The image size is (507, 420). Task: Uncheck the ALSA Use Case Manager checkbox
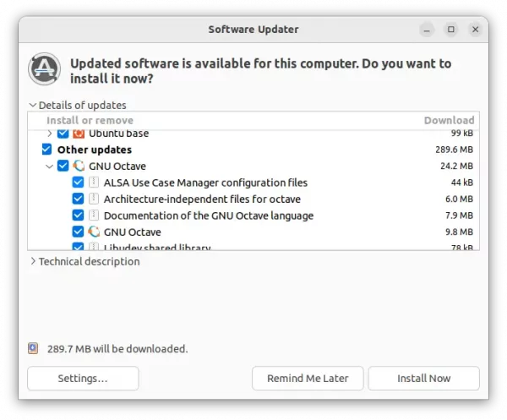(x=78, y=183)
